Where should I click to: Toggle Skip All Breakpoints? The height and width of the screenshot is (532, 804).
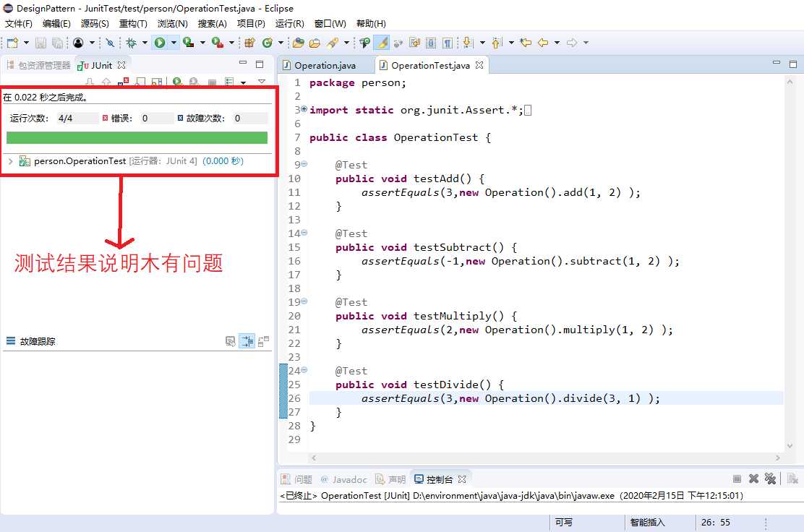coord(110,43)
